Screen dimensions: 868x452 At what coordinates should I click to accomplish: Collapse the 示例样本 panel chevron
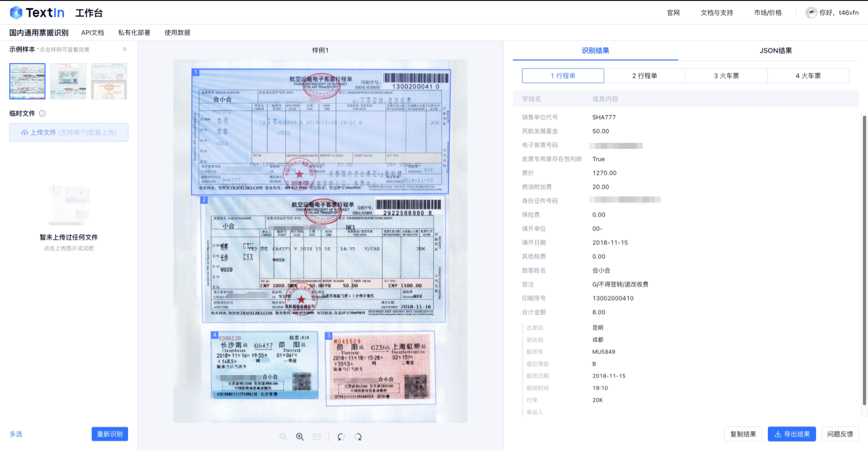(x=125, y=49)
